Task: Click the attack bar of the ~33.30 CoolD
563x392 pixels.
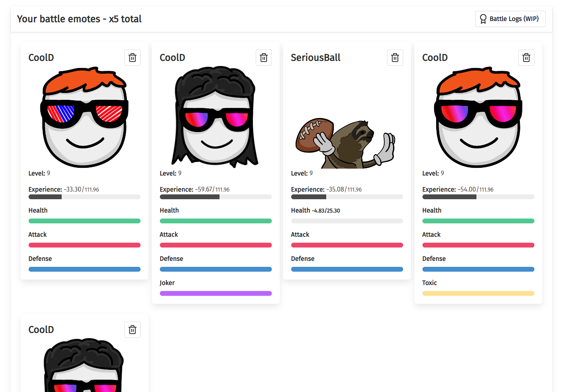Action: click(85, 245)
